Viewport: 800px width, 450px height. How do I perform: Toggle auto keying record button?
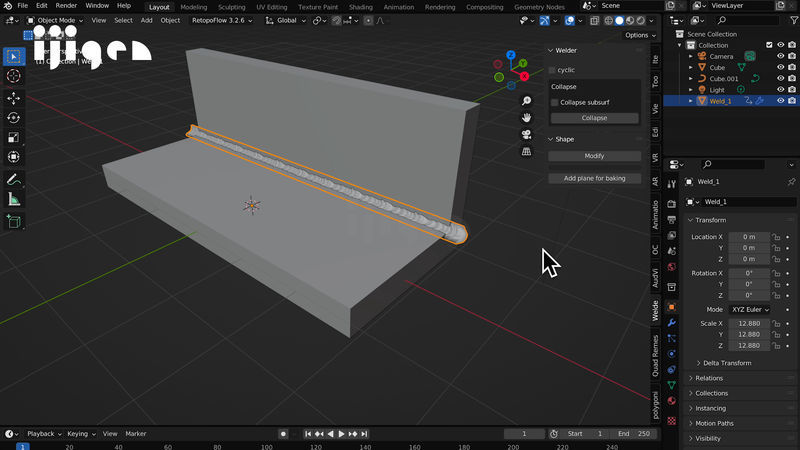pyautogui.click(x=283, y=434)
